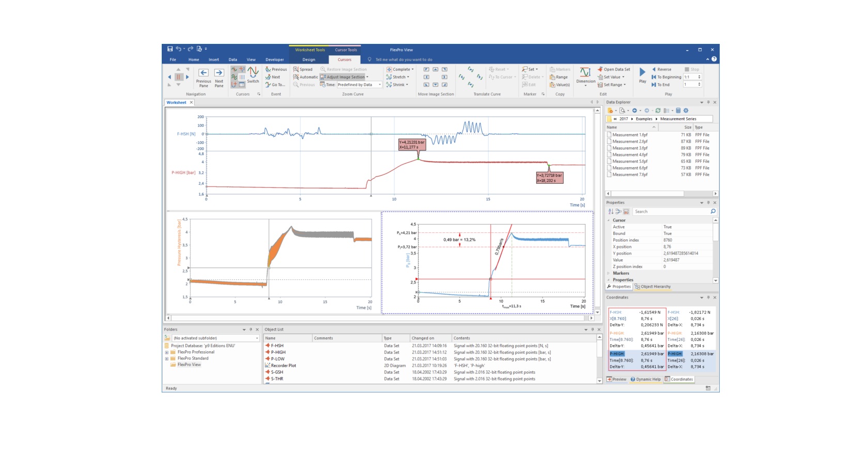Click the Dimension tool
The width and height of the screenshot is (868, 457).
click(585, 76)
